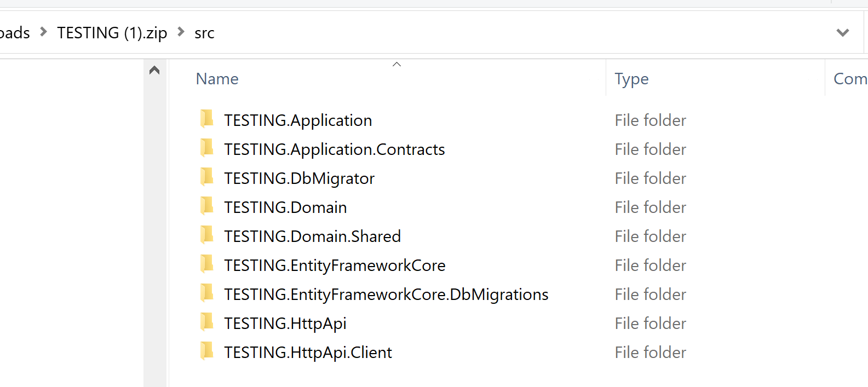Sort files by the Name column
Image resolution: width=868 pixels, height=387 pixels.
[x=217, y=78]
